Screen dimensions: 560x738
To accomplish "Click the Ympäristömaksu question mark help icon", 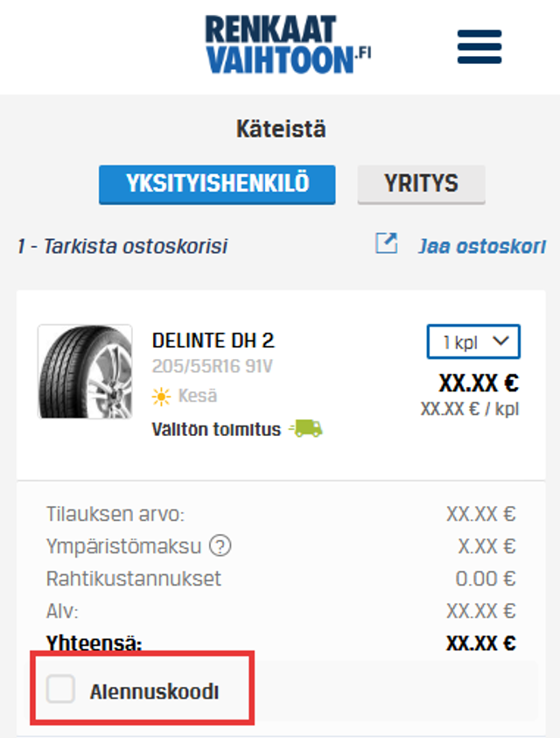I will 221,547.
